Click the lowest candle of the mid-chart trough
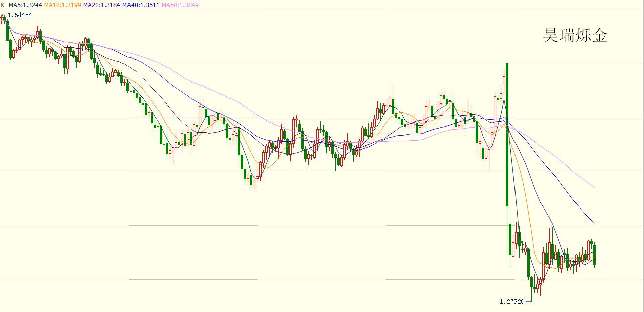 click(x=254, y=182)
